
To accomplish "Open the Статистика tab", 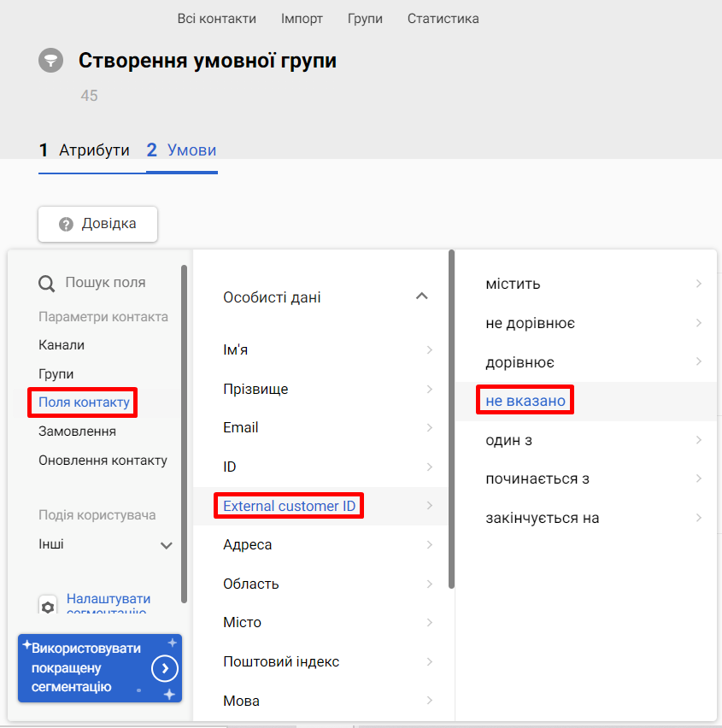I will point(443,18).
